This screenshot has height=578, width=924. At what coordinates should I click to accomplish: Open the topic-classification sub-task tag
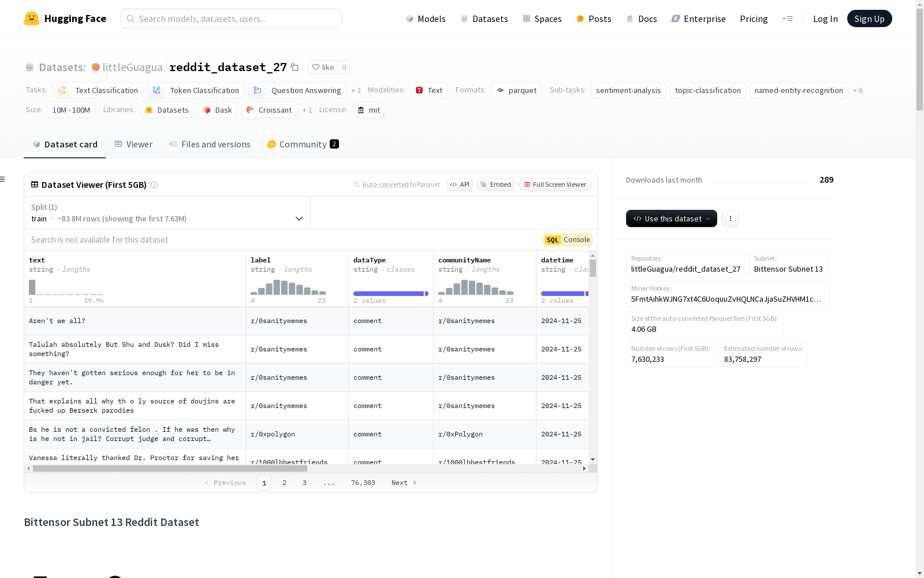pos(708,90)
